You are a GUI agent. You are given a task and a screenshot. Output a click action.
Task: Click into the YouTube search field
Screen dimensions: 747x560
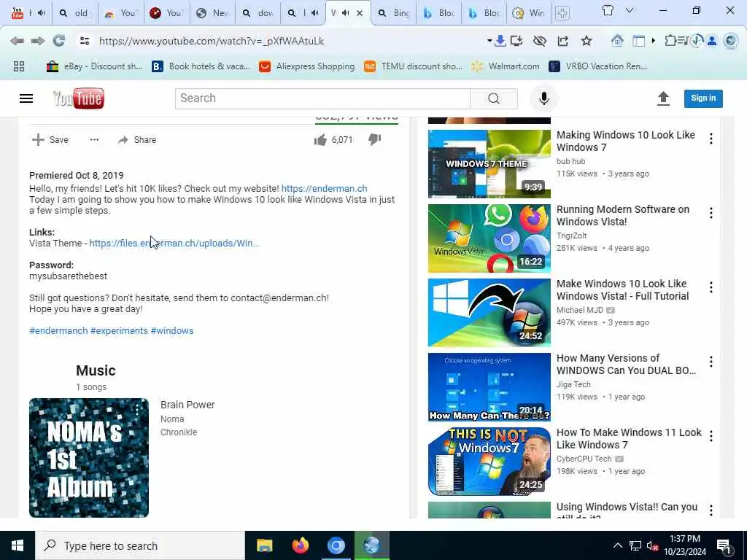tap(322, 98)
